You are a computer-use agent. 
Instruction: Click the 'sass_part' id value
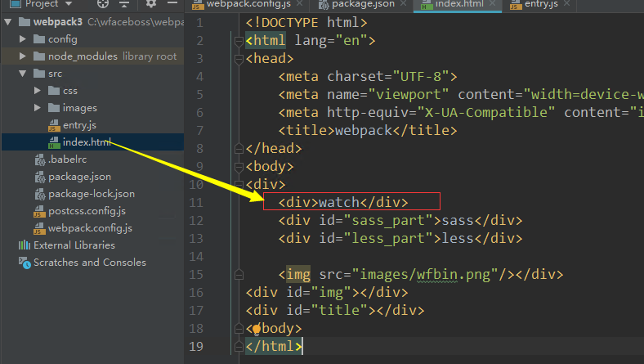(392, 221)
